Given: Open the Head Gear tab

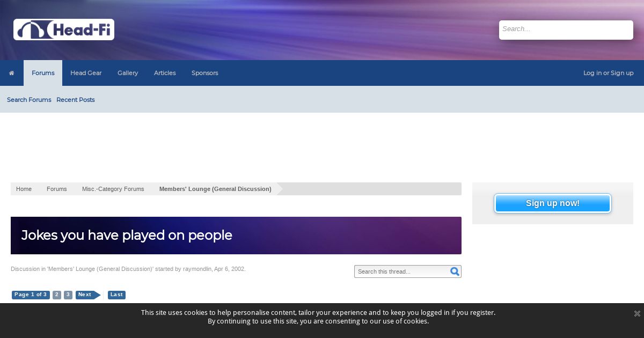Looking at the screenshot, I should click(x=86, y=73).
